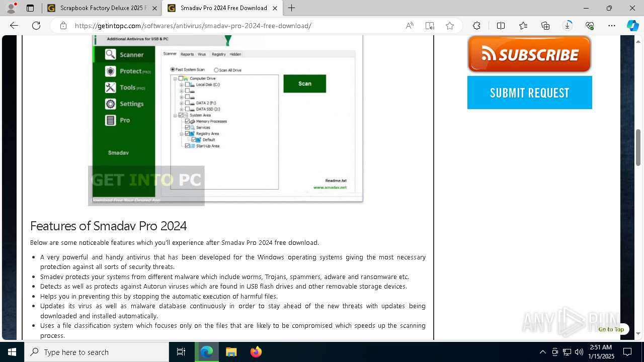
Task: Click the Features of Smadav Pro 2024 heading
Action: 108,226
